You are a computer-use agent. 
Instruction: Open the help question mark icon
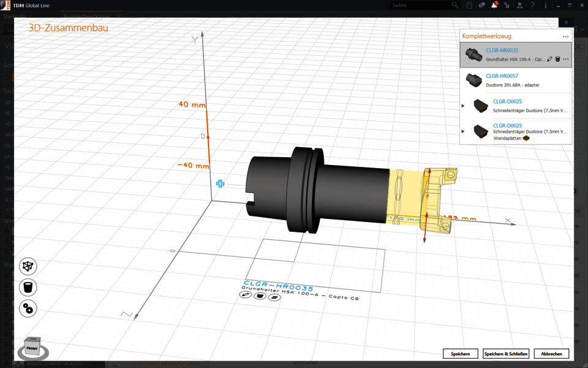point(532,6)
